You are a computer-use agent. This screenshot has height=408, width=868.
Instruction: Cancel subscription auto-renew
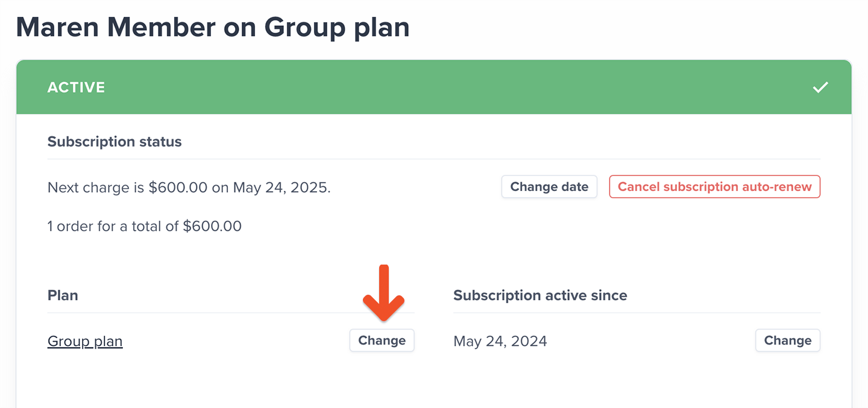[714, 186]
